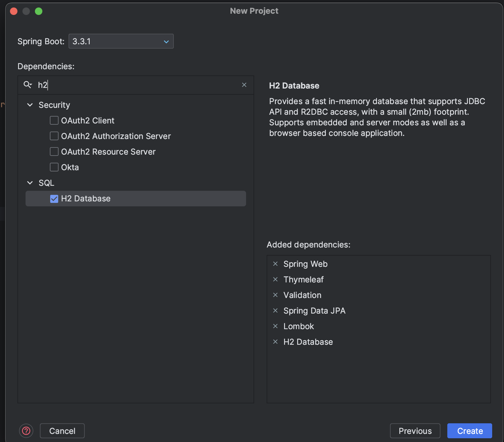Collapse the Security category
Image resolution: width=504 pixels, height=442 pixels.
(30, 105)
